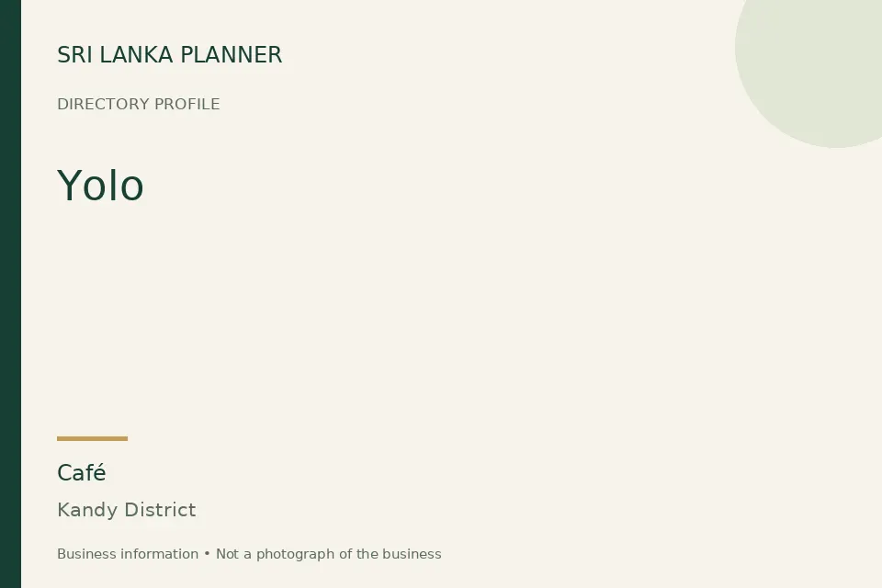Click the gold divider line above Café
882x588 pixels.
point(92,438)
